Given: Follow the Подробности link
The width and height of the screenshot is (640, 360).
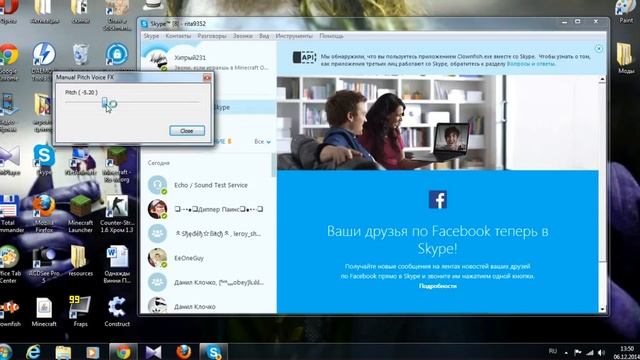Looking at the screenshot, I should click(x=438, y=286).
